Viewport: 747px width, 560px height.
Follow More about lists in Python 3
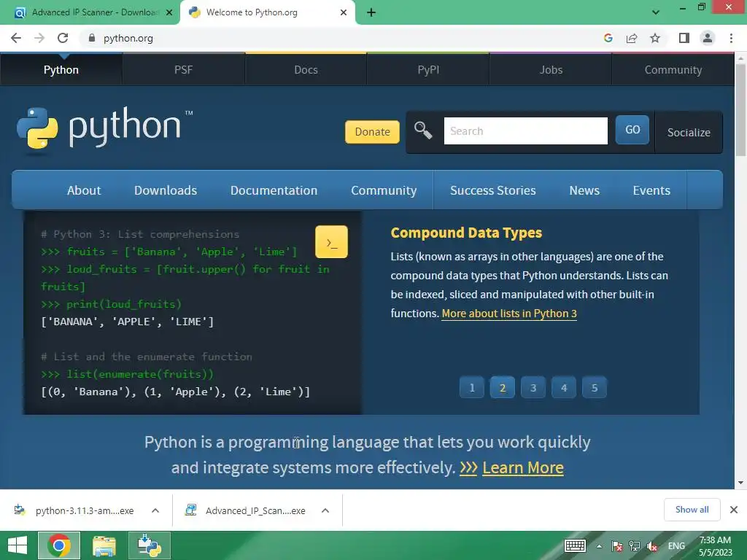tap(508, 314)
